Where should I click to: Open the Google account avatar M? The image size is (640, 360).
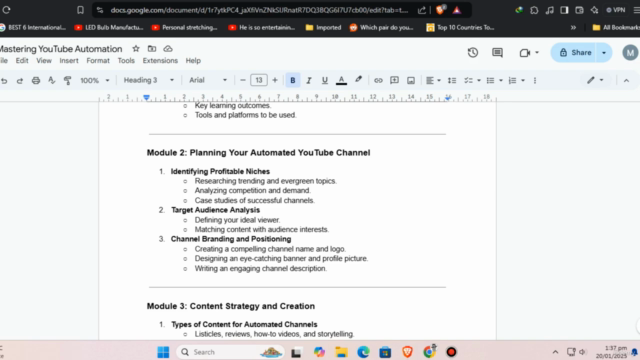[630, 52]
